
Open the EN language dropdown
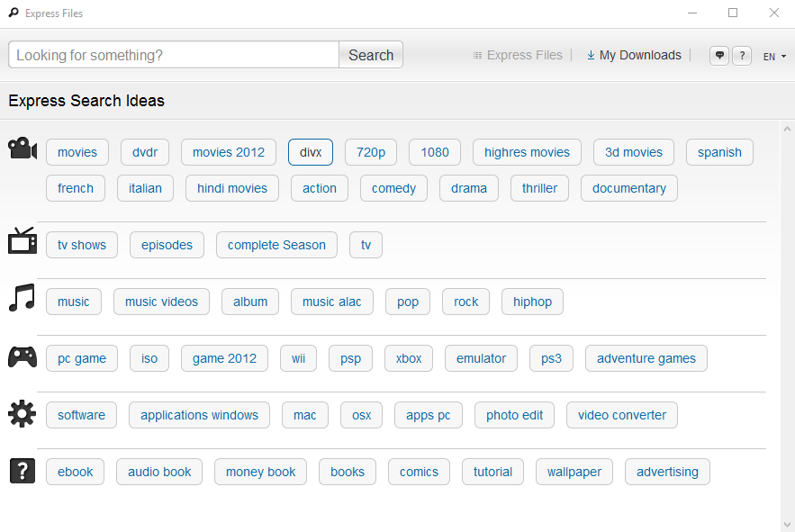pyautogui.click(x=774, y=57)
